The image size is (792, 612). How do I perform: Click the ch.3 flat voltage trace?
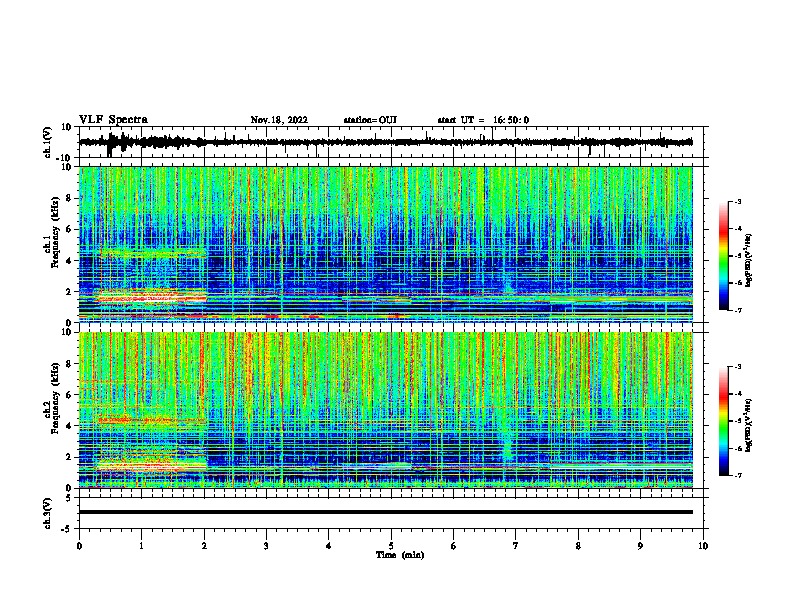pos(386,512)
